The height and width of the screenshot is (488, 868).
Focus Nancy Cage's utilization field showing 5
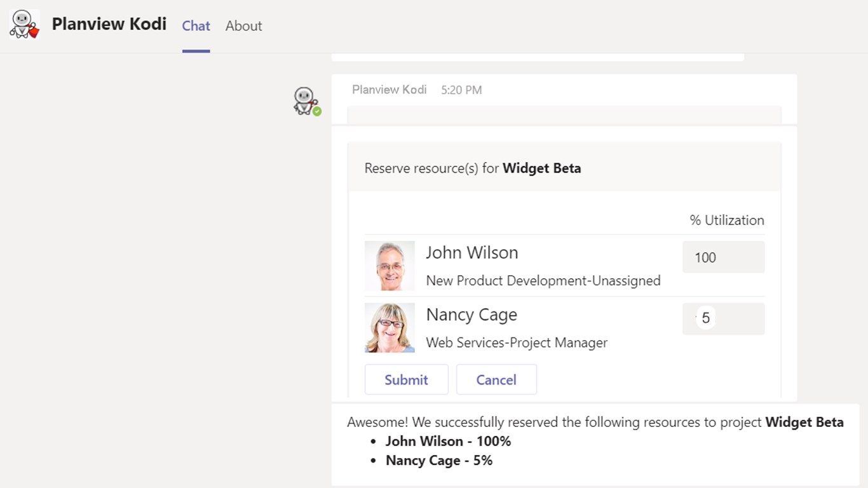pyautogui.click(x=723, y=319)
